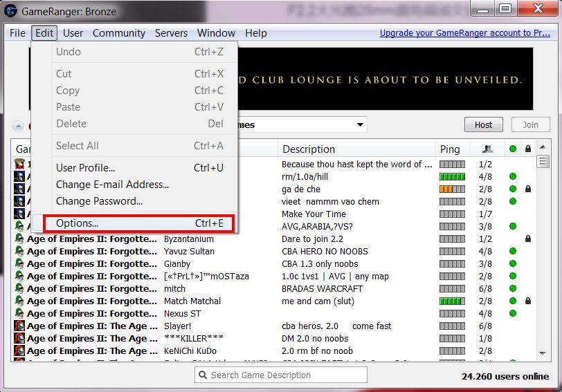Select the 'vieet nammm vao chem' row
The width and height of the screenshot is (562, 392).
pyautogui.click(x=330, y=202)
